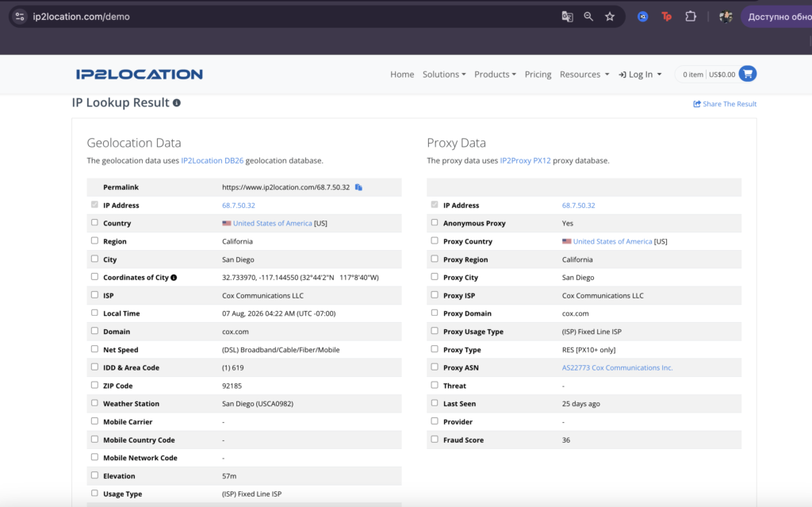812x507 pixels.
Task: Click info icon next to IP Lookup Result
Action: tap(177, 102)
